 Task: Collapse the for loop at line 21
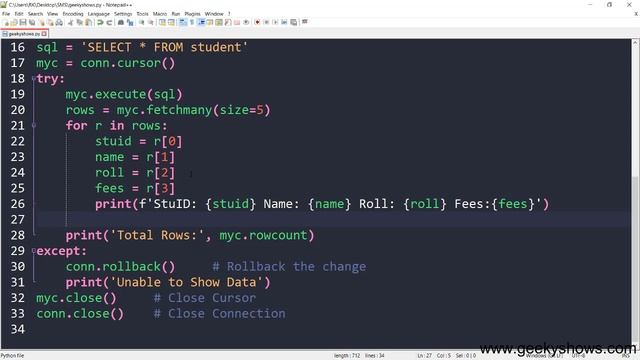(x=34, y=125)
